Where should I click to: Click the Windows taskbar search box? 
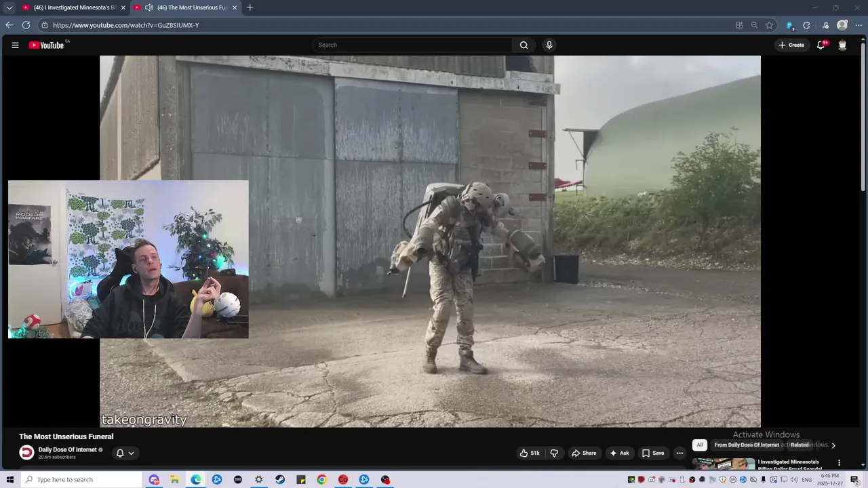coord(81,479)
